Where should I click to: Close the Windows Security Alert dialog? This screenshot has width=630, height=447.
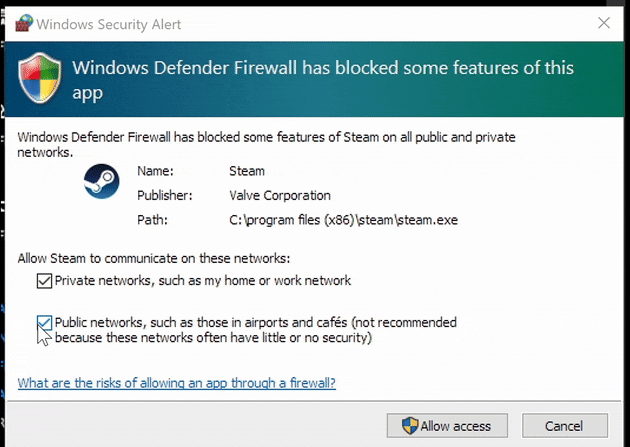[x=603, y=21]
